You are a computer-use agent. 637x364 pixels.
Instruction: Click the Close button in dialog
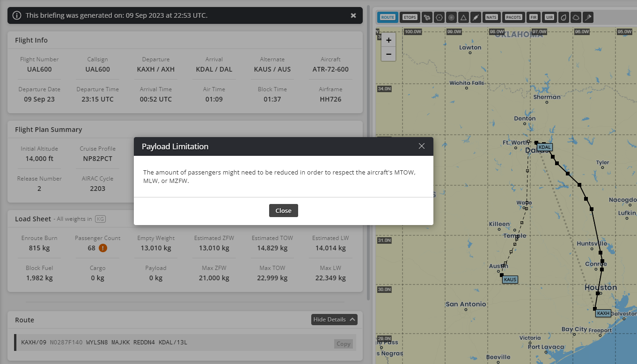(283, 211)
